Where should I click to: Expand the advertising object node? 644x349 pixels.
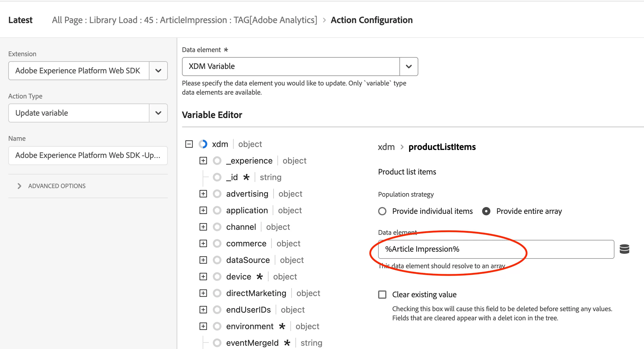click(x=203, y=194)
